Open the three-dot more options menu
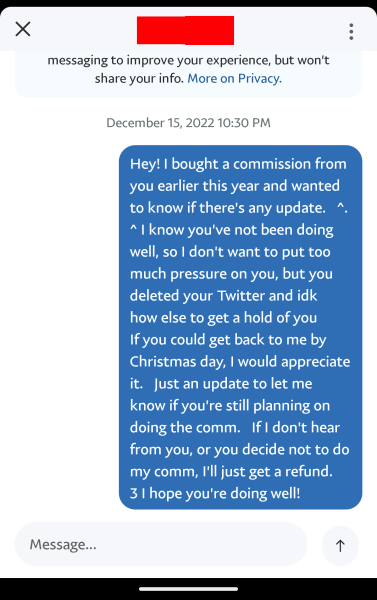Screen dimensions: 377x600 click(351, 32)
